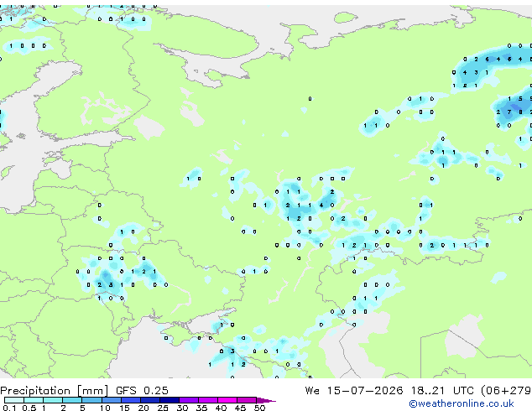The width and height of the screenshot is (532, 411).
Task: Select the 5–10 mm legend swatch
Action: point(91,400)
